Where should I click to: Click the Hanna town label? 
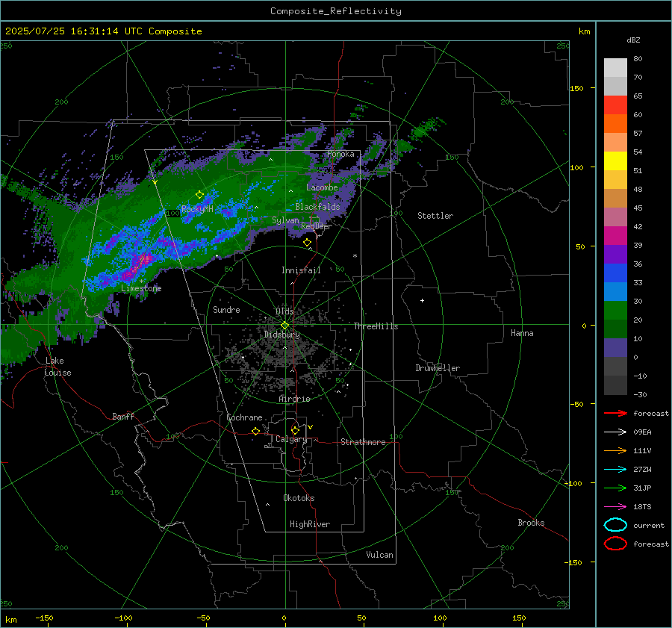[522, 333]
